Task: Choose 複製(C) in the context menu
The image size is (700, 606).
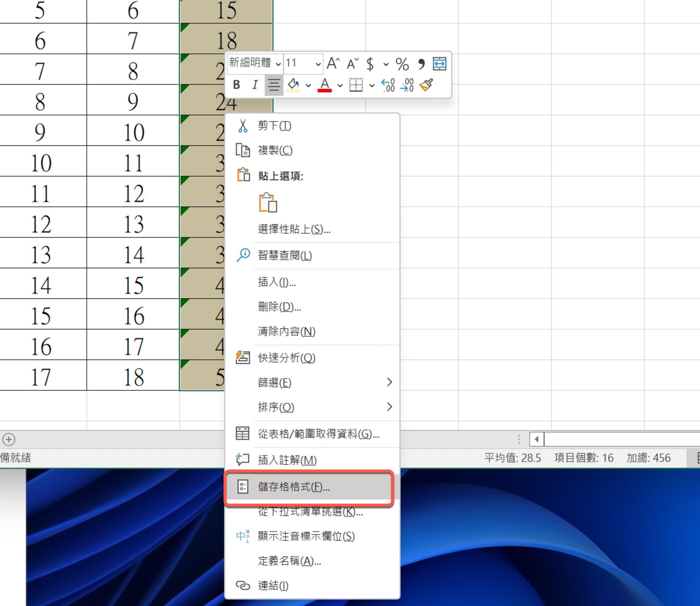Action: [x=275, y=150]
